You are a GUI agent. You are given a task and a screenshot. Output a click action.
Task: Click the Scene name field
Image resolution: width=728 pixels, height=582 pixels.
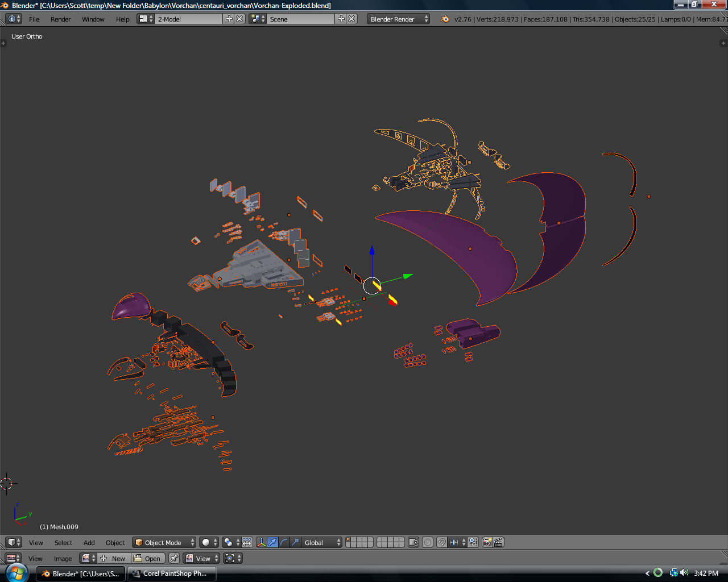pyautogui.click(x=301, y=19)
